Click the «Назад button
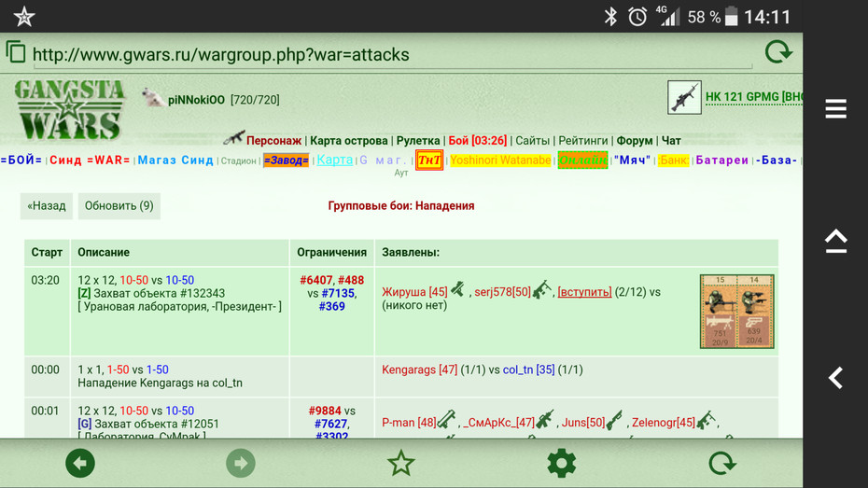 (x=47, y=206)
